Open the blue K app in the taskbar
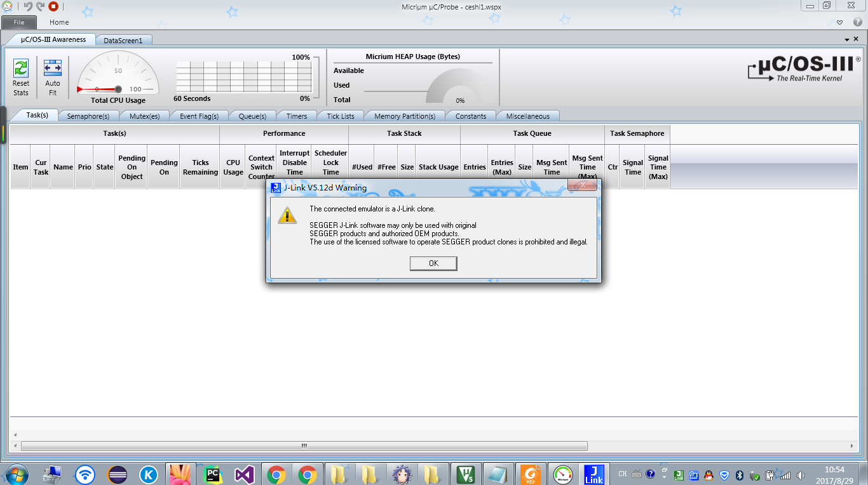The image size is (868, 485). [149, 474]
